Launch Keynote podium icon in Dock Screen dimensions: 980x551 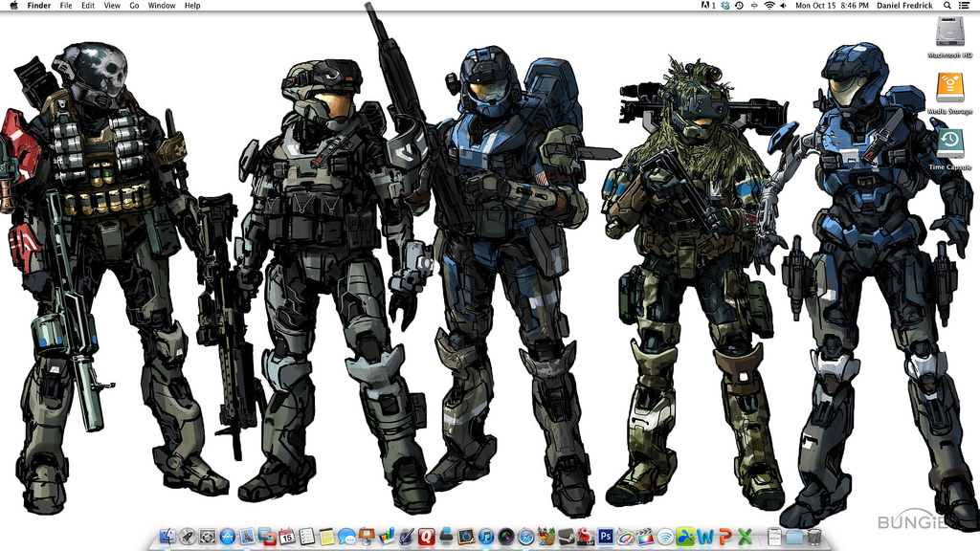[x=367, y=536]
